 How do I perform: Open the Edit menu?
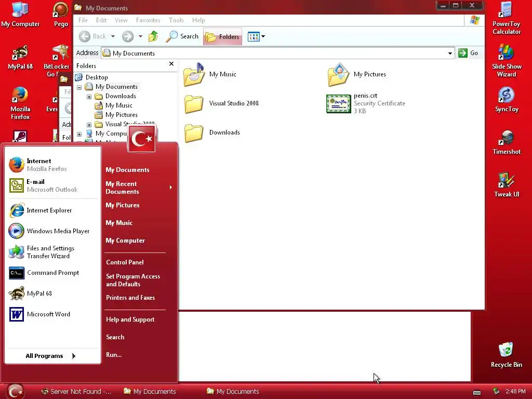click(x=101, y=20)
